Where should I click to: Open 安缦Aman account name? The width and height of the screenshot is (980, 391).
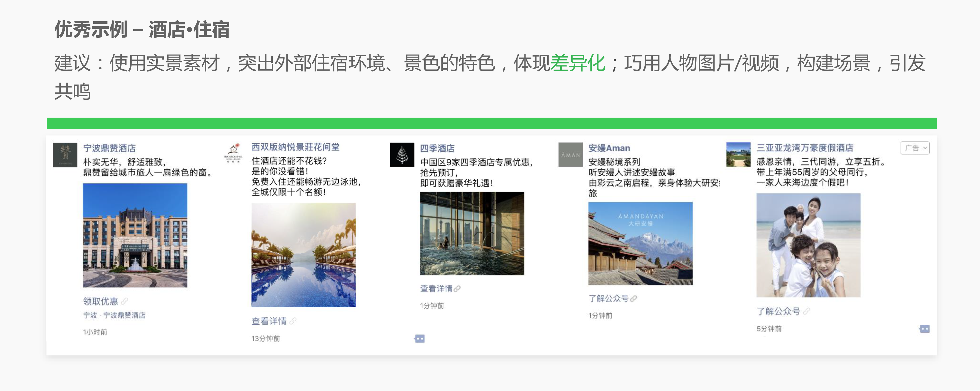click(x=609, y=148)
